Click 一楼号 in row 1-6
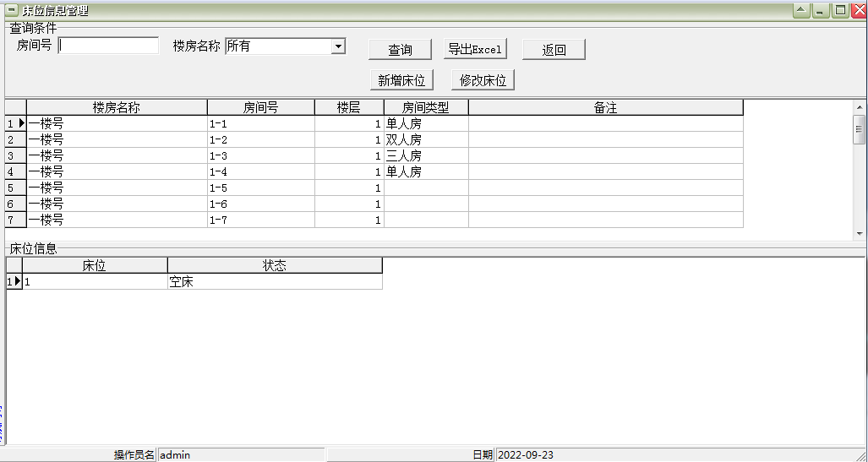Screen dimensions: 868x462 (x=117, y=204)
